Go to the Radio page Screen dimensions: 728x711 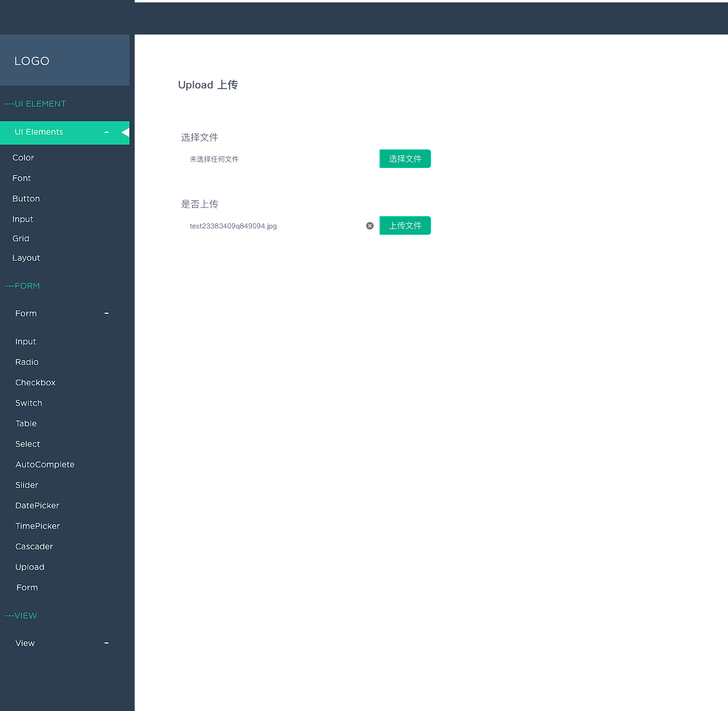[x=27, y=362]
